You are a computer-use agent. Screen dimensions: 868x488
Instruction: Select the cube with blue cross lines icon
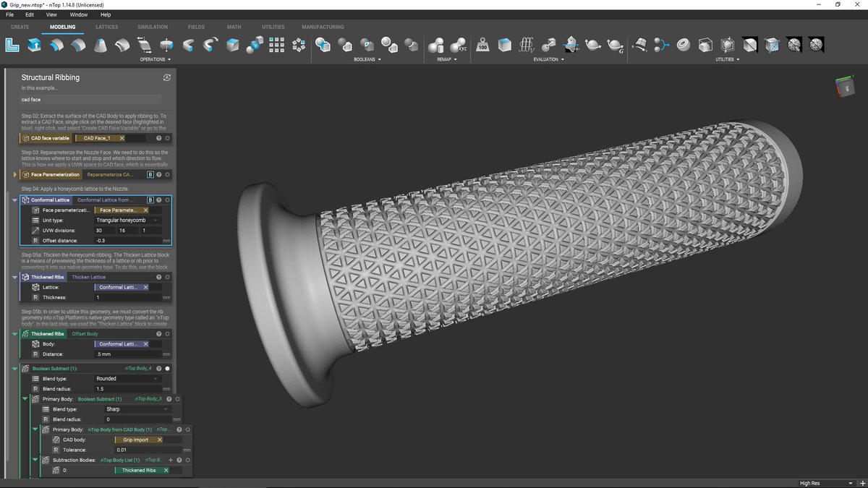coord(773,46)
